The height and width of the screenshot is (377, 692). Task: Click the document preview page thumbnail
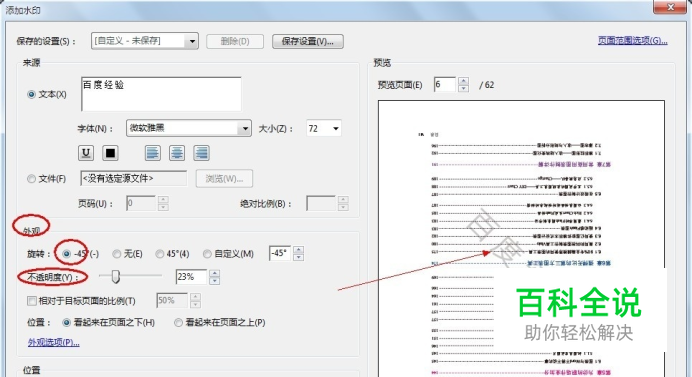coord(521,238)
